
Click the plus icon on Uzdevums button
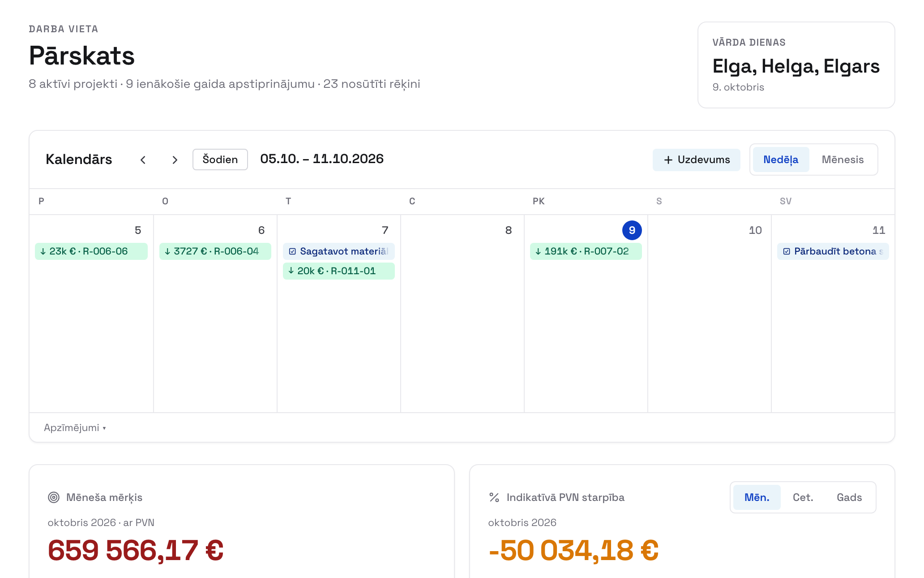(668, 160)
